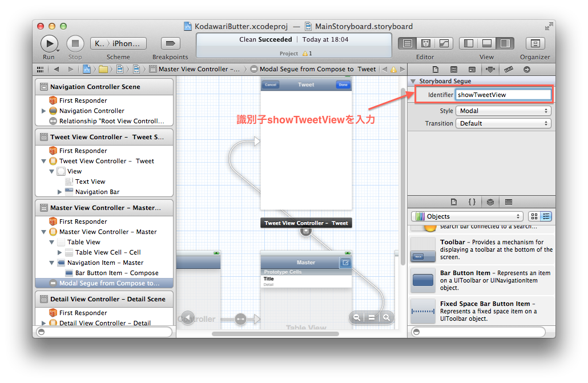Toggle the Navigator pane view button
The height and width of the screenshot is (383, 588).
[468, 43]
